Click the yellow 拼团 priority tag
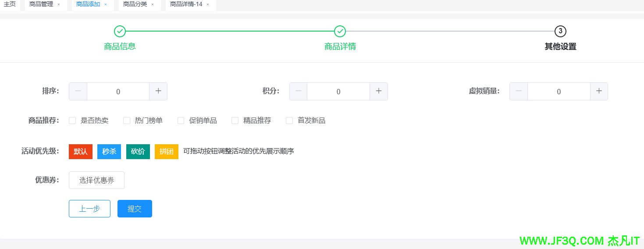Screen dimensions: 644x249 click(166, 151)
